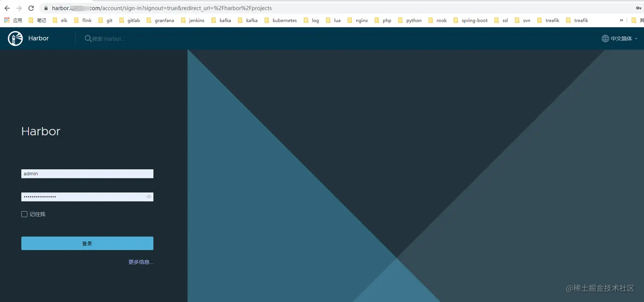The height and width of the screenshot is (302, 644).
Task: Open the git bookmark folder
Action: click(x=105, y=20)
